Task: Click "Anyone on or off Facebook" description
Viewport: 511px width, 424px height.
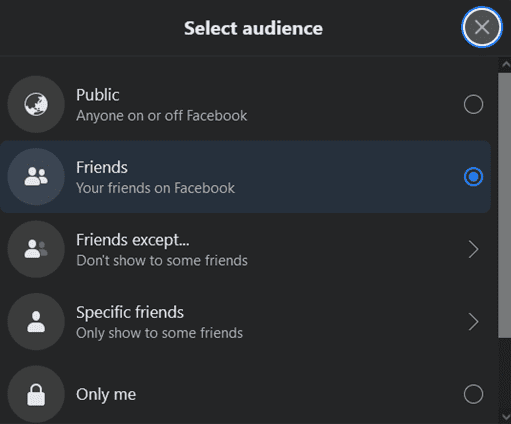Action: tap(162, 116)
